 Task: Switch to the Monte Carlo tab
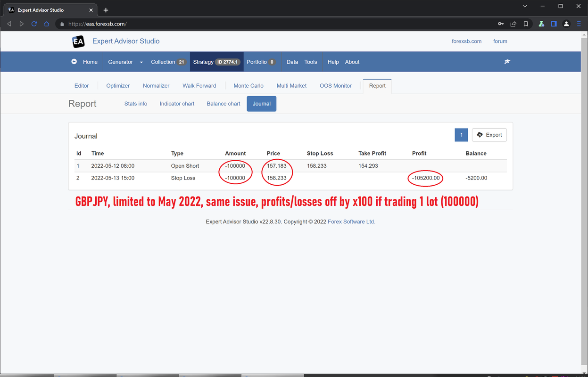coord(248,86)
